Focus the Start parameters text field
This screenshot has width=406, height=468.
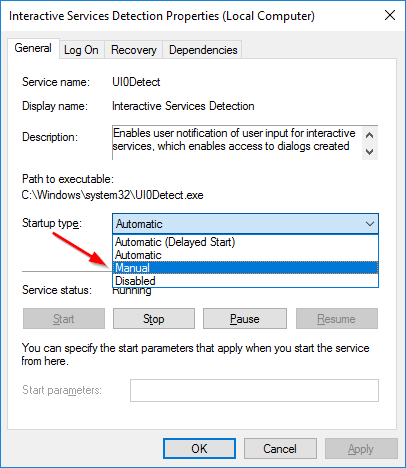click(254, 390)
